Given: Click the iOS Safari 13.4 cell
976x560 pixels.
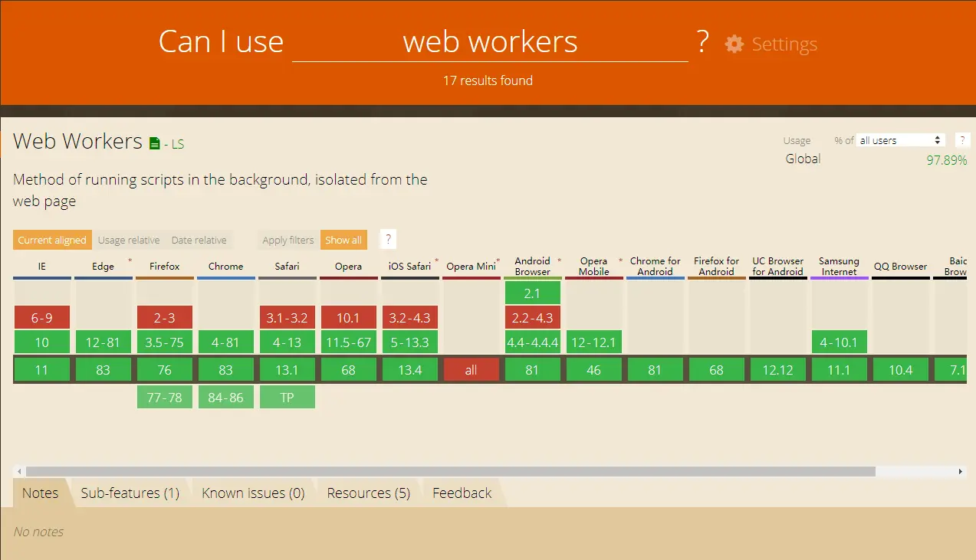Looking at the screenshot, I should tap(410, 370).
